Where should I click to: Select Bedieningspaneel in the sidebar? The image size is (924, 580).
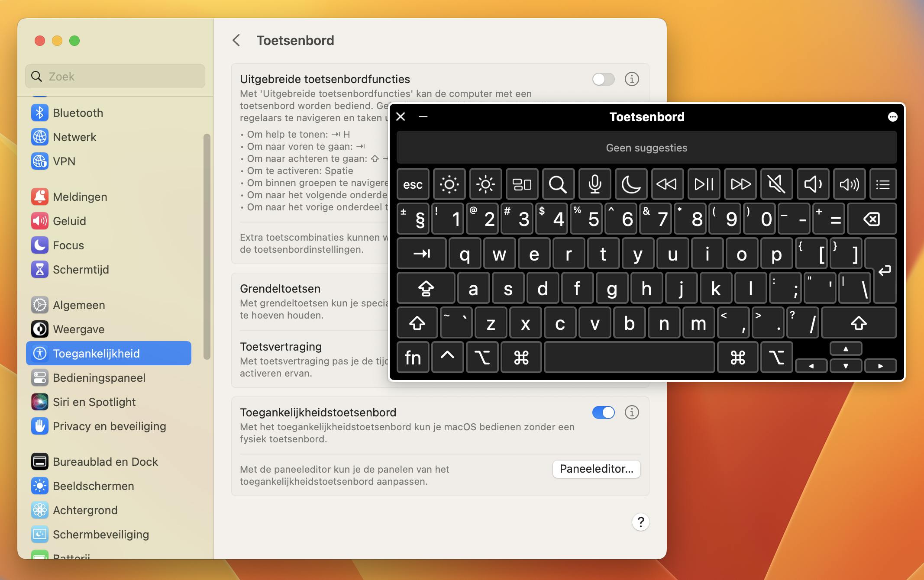click(x=99, y=377)
